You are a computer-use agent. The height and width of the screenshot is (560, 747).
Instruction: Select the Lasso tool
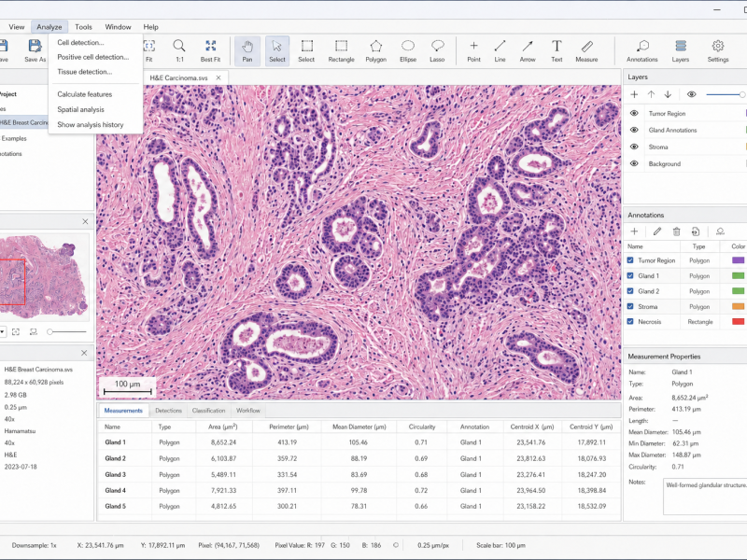[437, 50]
